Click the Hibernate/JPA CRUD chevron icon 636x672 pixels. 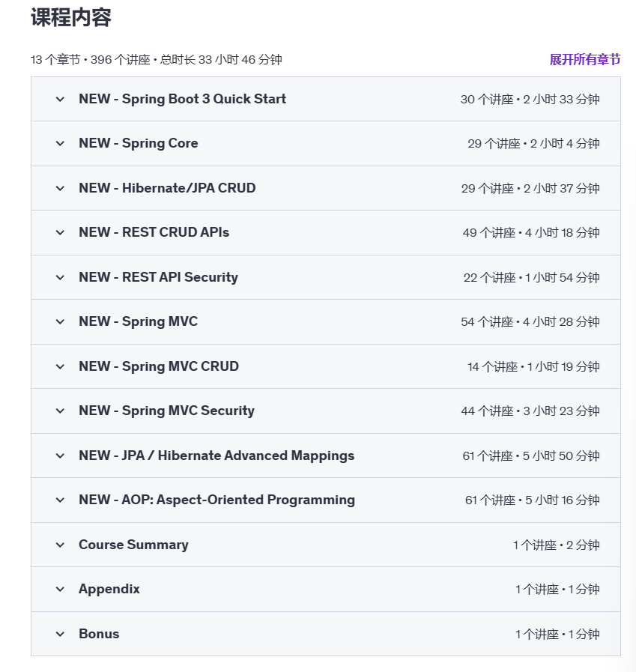[x=60, y=188]
